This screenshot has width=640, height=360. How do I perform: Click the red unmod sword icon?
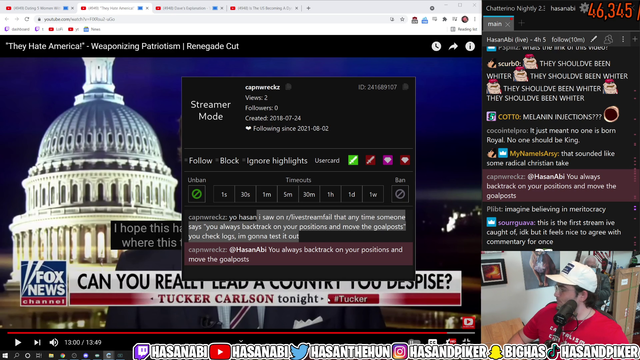(x=370, y=160)
